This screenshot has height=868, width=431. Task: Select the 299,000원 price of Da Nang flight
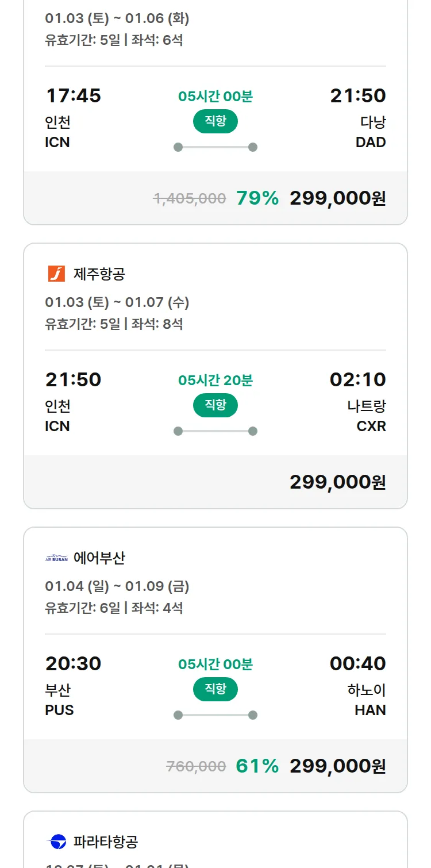[337, 198]
